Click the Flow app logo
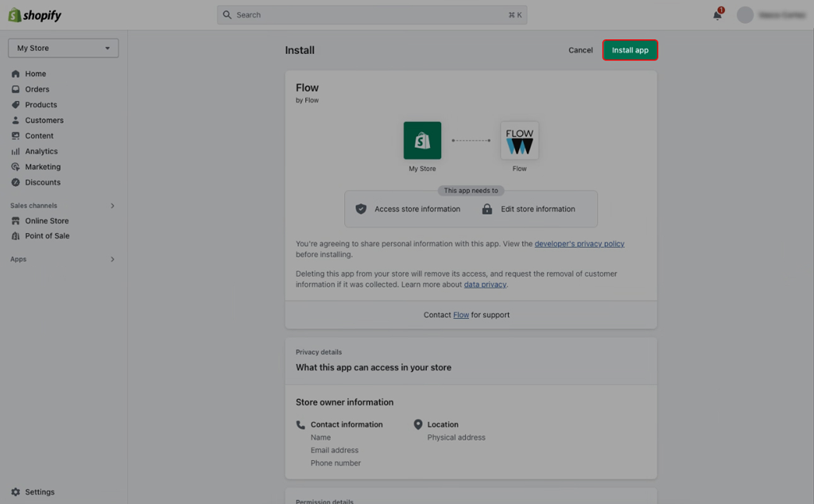The height and width of the screenshot is (504, 814). point(519,141)
